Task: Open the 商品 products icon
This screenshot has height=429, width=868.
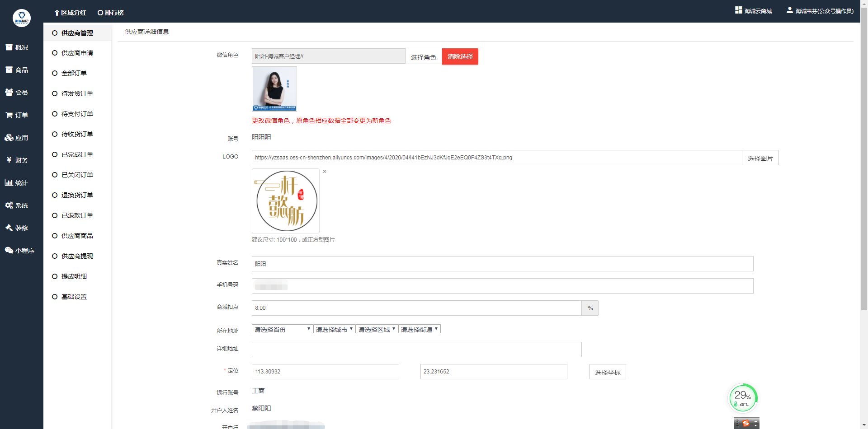Action: point(9,70)
